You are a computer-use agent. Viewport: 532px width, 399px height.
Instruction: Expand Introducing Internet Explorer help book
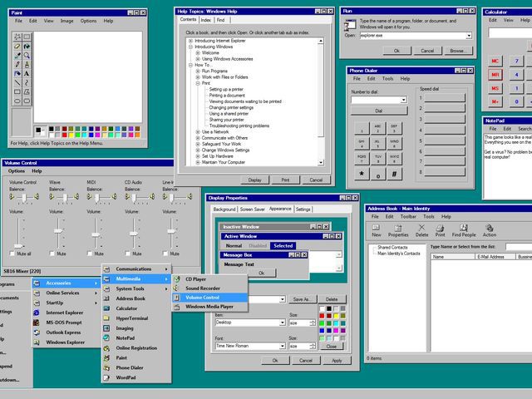click(190, 41)
